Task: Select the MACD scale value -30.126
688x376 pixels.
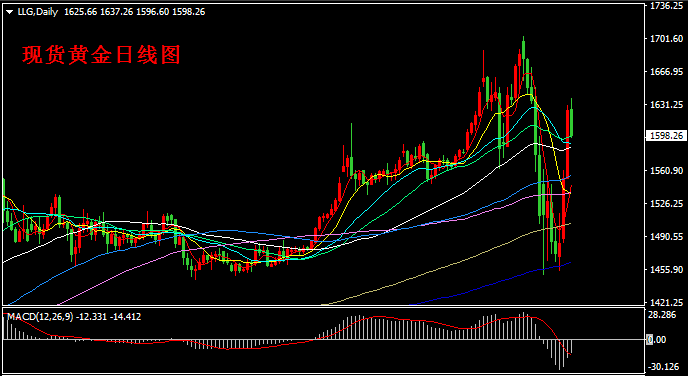Action: 664,366
